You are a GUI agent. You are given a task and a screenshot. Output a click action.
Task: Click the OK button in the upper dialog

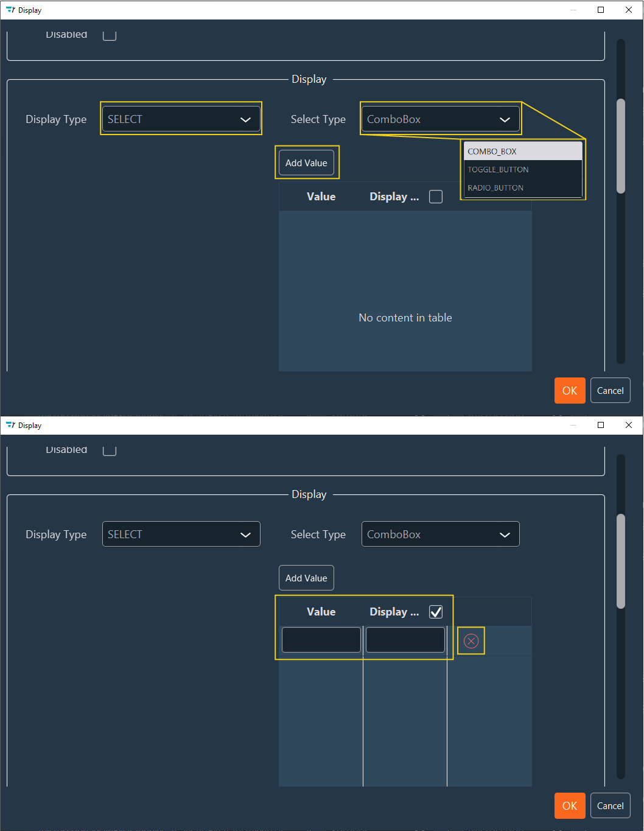click(569, 390)
